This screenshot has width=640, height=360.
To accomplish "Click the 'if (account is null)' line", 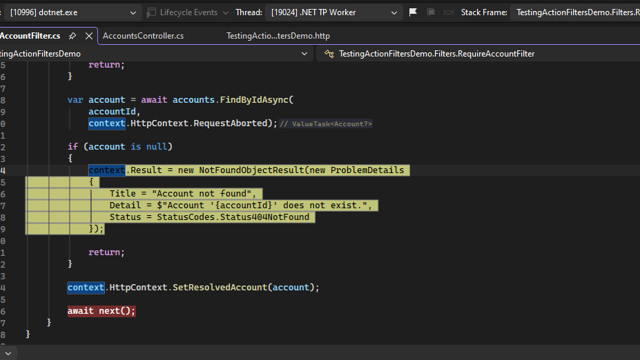I will point(120,147).
